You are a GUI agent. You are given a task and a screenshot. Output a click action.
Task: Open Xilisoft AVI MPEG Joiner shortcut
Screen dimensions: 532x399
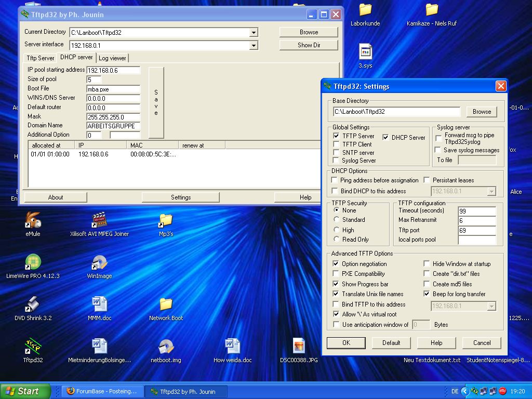tap(99, 220)
